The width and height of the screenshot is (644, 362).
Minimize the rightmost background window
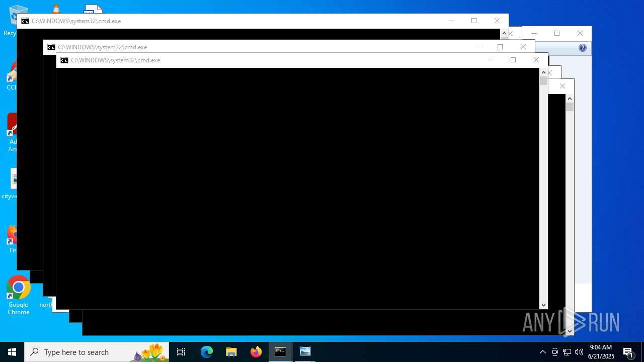(534, 33)
